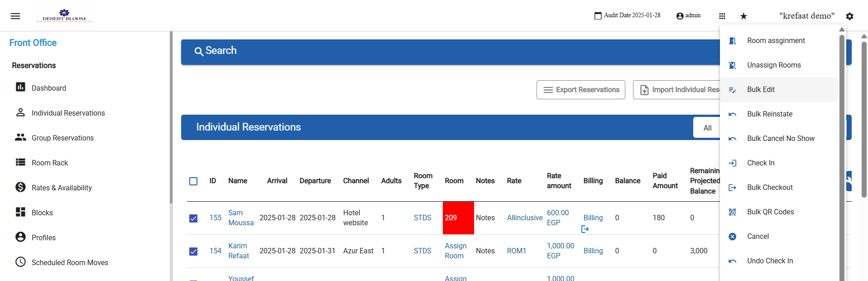The height and width of the screenshot is (281, 868).
Task: Click the Cancel circle-x icon
Action: (732, 237)
